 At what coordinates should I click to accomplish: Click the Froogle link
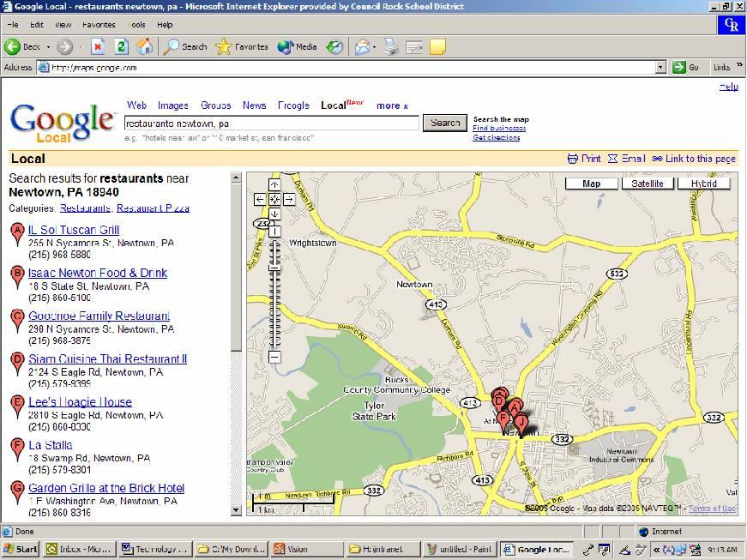click(294, 105)
